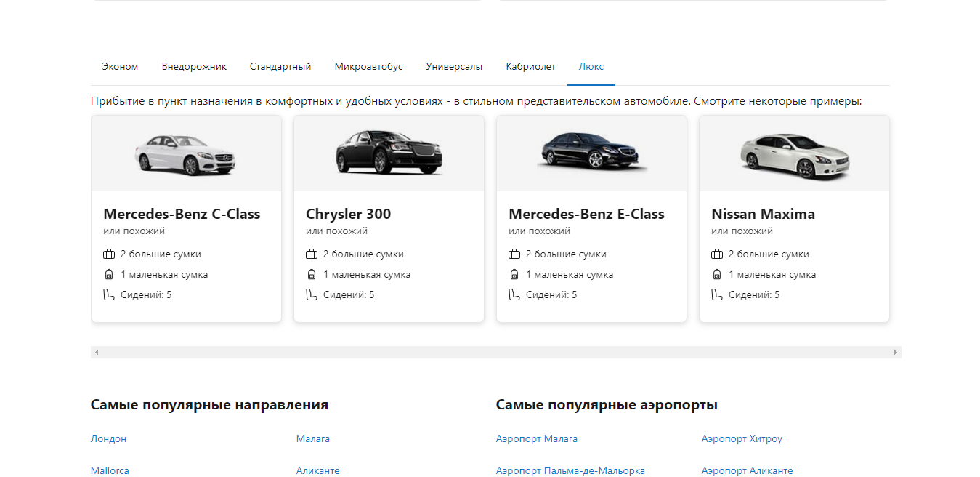
Task: Click the Nissan Maxima title
Action: coord(763,214)
